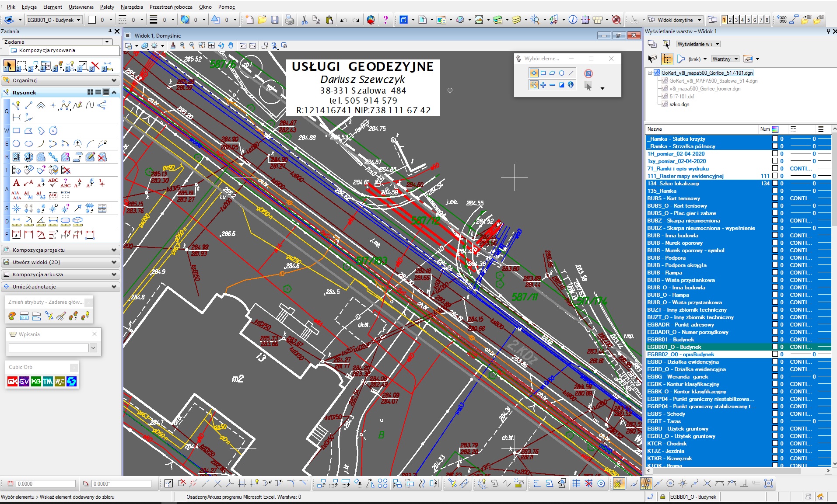The image size is (837, 504).
Task: Select the Dimension Element tool
Action: tap(16, 235)
